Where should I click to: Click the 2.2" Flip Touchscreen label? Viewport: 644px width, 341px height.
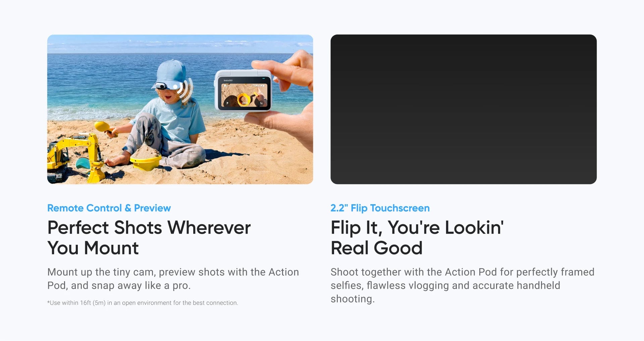[x=380, y=208]
